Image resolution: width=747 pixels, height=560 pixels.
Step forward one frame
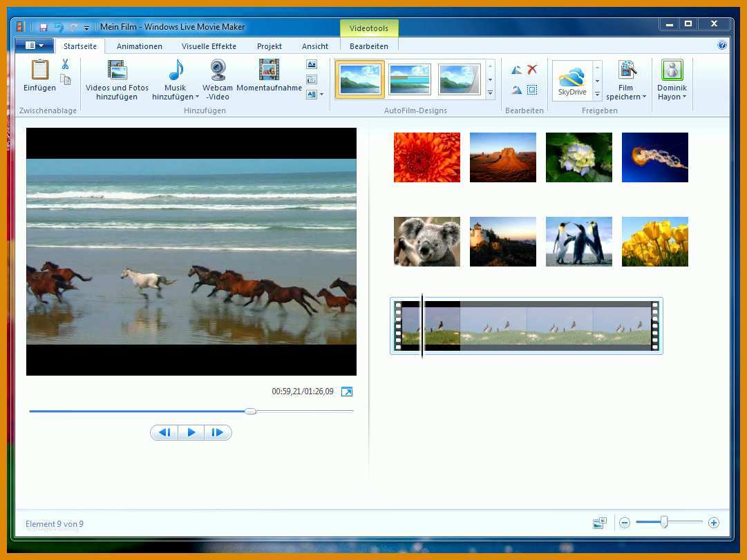pos(218,432)
